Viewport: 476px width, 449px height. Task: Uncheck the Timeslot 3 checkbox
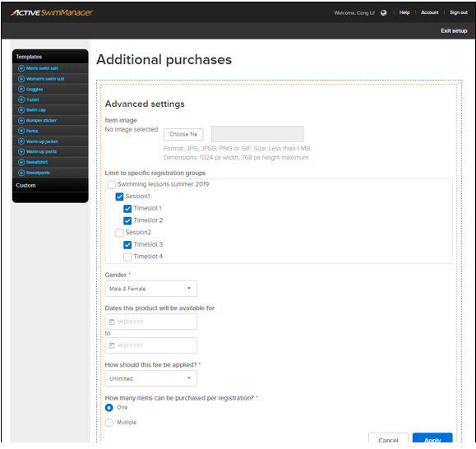tap(127, 245)
